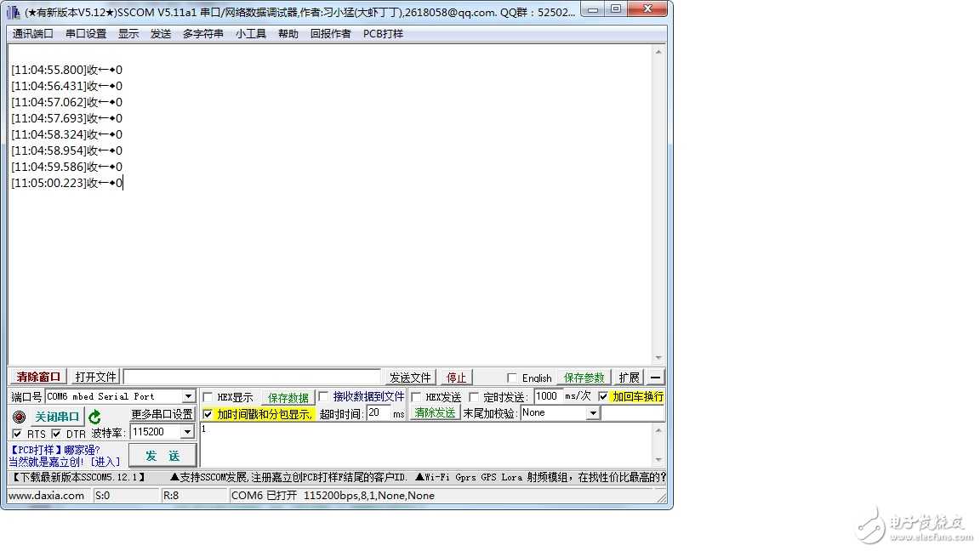This screenshot has height=551, width=980.
Task: Click the SSCOM application icon in title bar
Action: pos(13,12)
